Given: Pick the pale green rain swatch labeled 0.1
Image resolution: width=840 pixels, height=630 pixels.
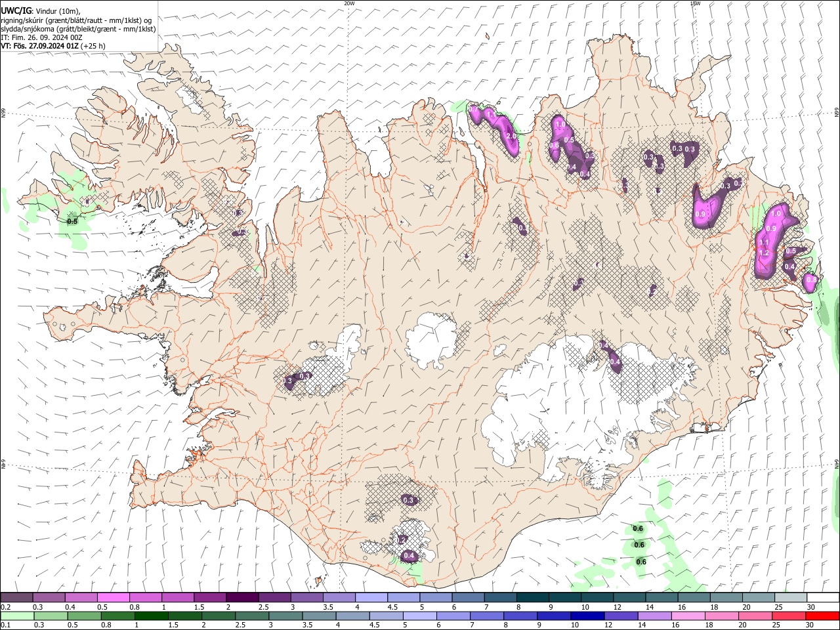Looking at the screenshot, I should [x=17, y=616].
